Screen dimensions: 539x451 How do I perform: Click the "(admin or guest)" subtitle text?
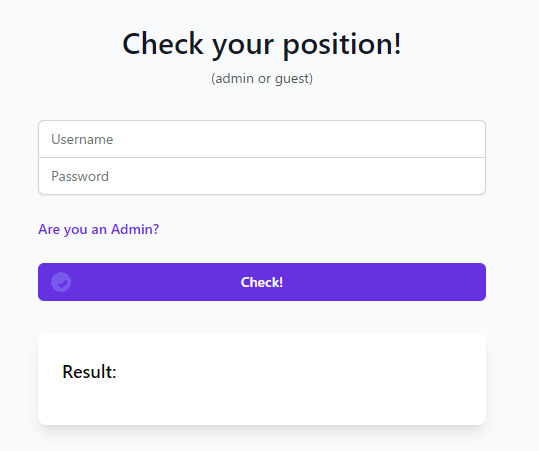click(262, 79)
